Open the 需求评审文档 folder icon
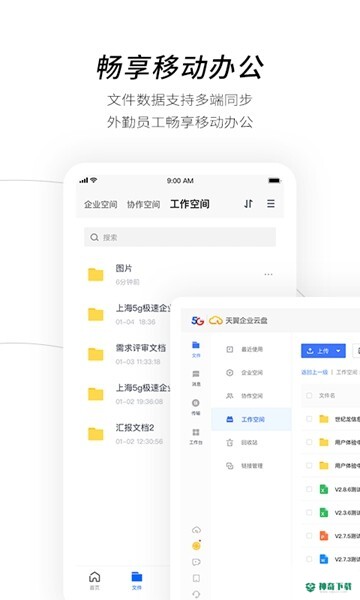This screenshot has width=360, height=600. 96,354
